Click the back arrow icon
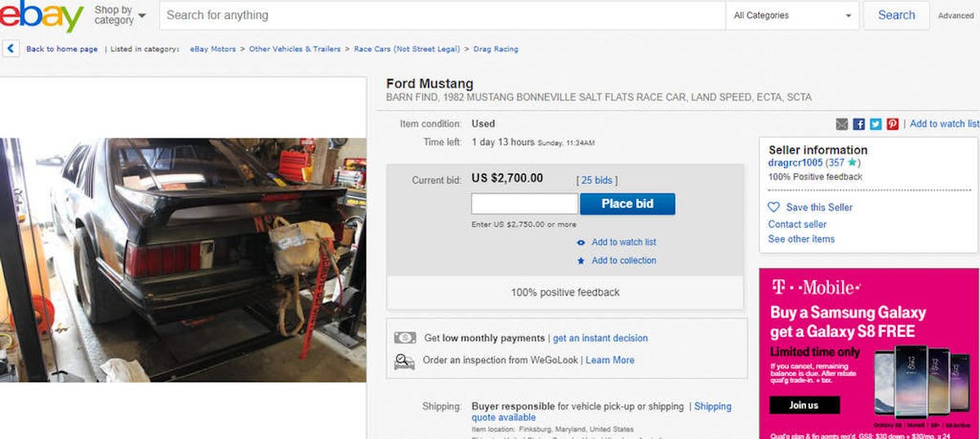 (11, 49)
